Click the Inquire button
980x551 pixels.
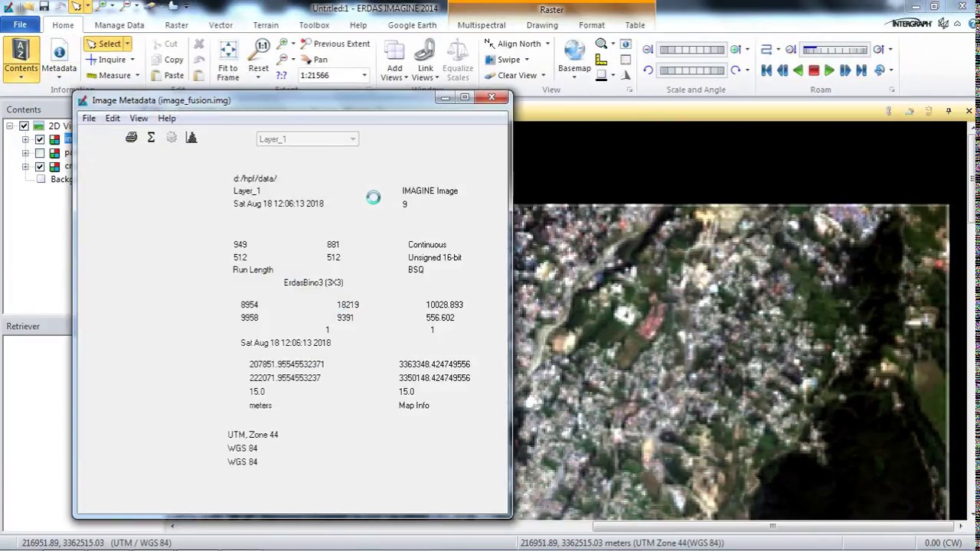pos(106,60)
